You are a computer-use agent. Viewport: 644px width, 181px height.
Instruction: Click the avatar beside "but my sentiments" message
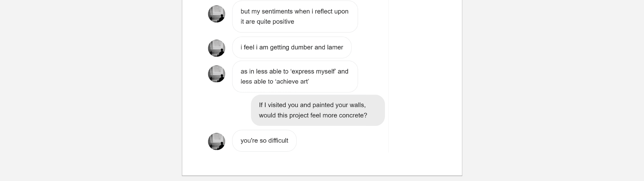tap(217, 14)
